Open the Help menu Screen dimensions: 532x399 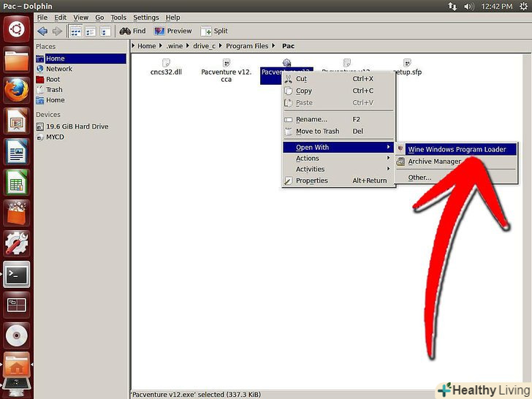point(172,18)
